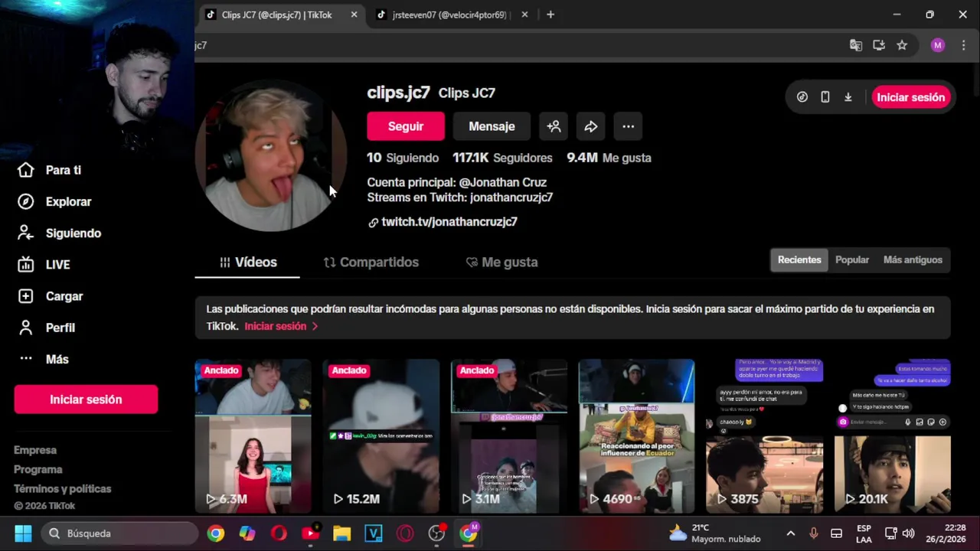Viewport: 980px width, 551px height.
Task: Open the video with 3875 views
Action: [x=765, y=436]
